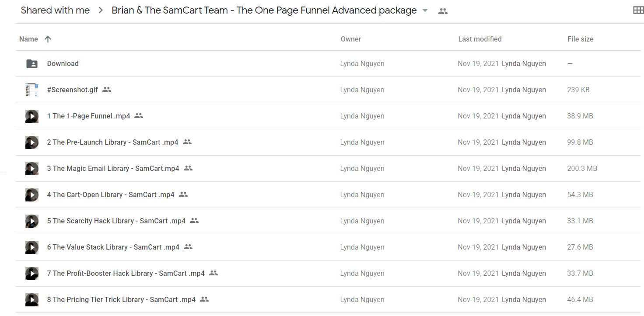Click shared icon beside 4 The Cart-Open Library
Image resolution: width=644 pixels, height=316 pixels.
click(x=183, y=194)
